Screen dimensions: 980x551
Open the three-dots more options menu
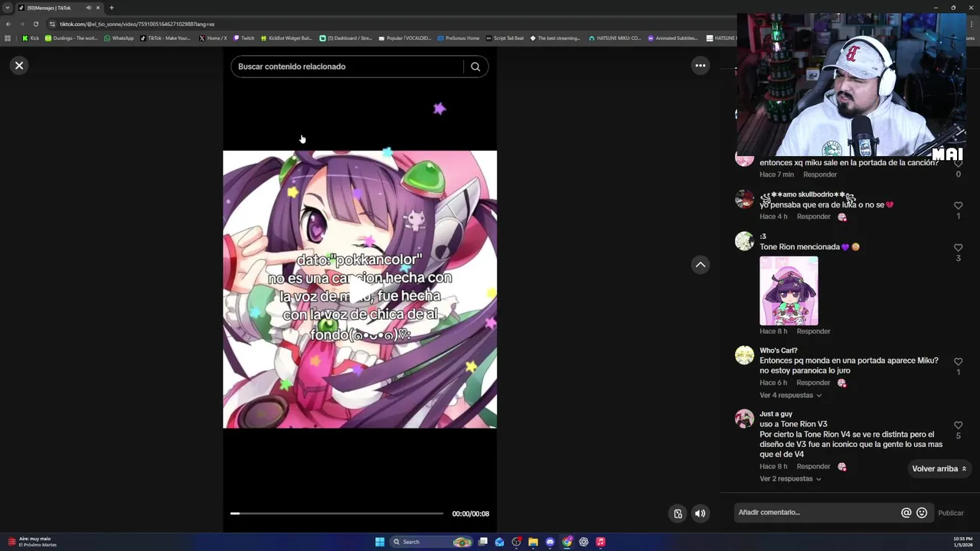point(700,66)
